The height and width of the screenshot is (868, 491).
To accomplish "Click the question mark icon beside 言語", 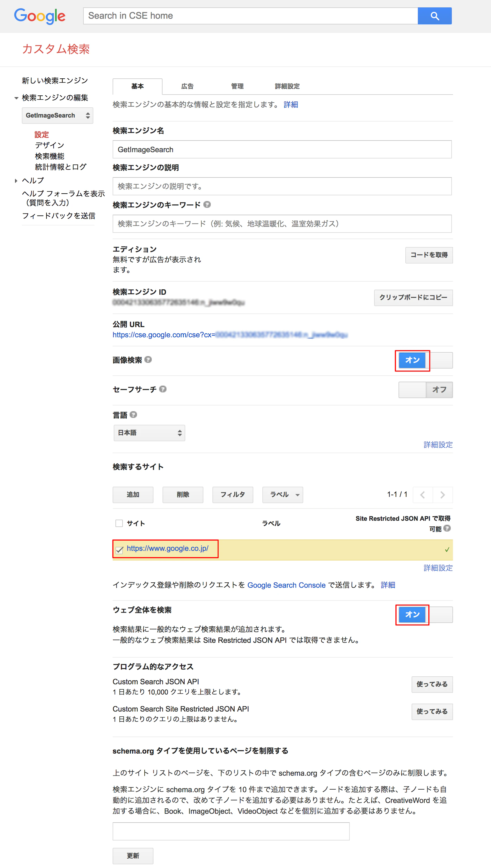I will point(134,415).
